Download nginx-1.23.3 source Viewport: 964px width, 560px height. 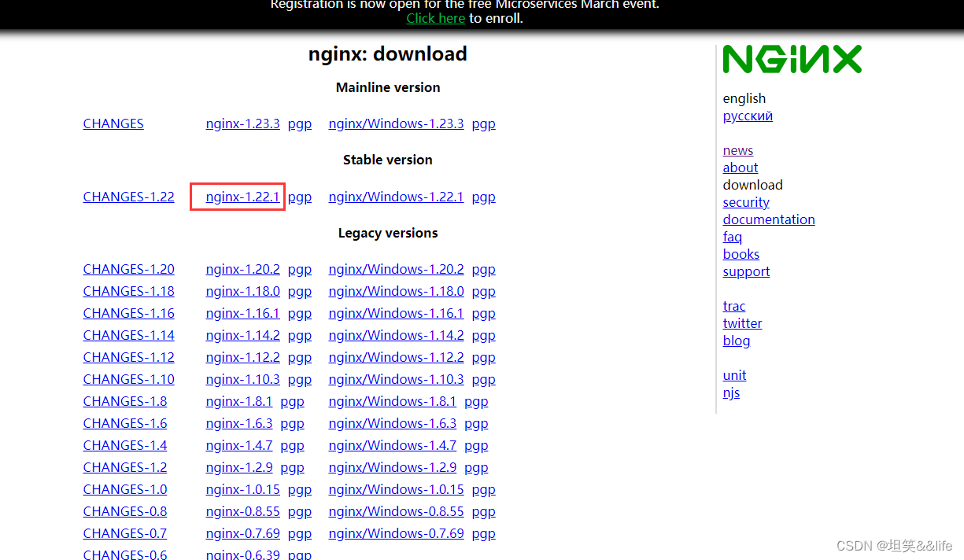click(242, 123)
